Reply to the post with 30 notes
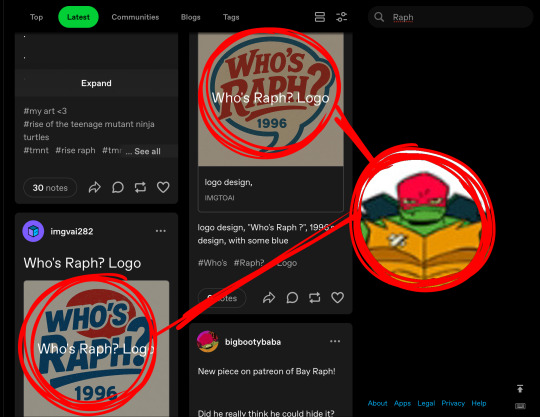The height and width of the screenshot is (417, 540). 117,187
